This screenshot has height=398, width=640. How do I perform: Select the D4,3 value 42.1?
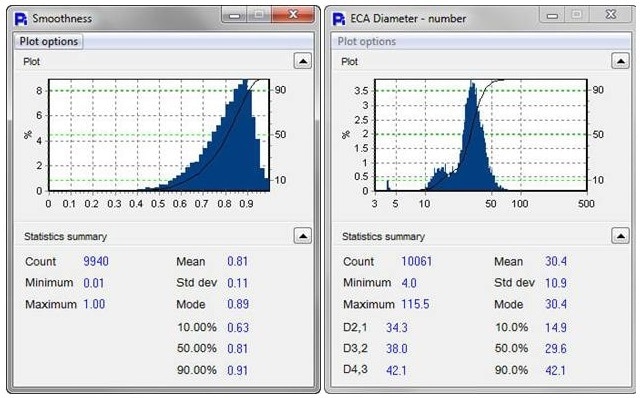[x=396, y=370]
